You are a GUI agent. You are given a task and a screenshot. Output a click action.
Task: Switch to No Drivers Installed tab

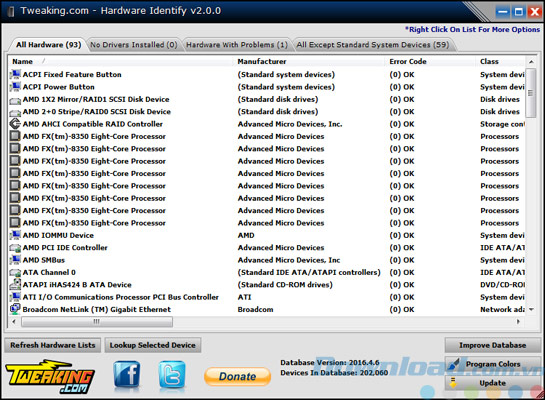(133, 45)
